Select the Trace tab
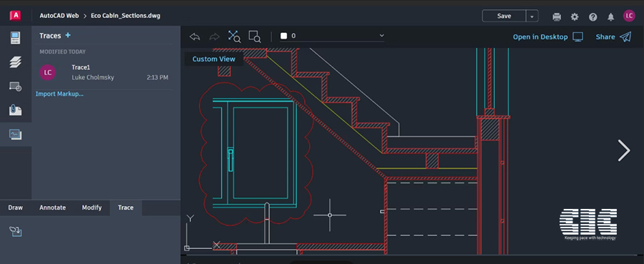Image resolution: width=644 pixels, height=264 pixels. 126,207
